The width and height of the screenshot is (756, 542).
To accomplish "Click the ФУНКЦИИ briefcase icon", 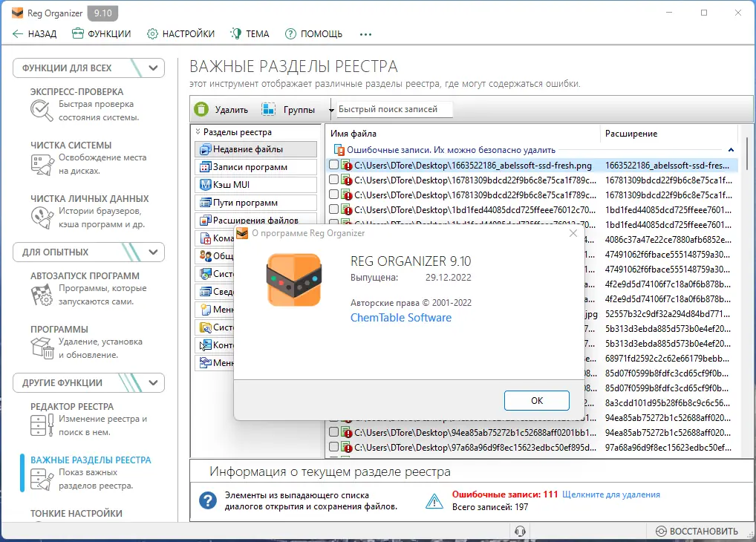I will click(x=78, y=33).
